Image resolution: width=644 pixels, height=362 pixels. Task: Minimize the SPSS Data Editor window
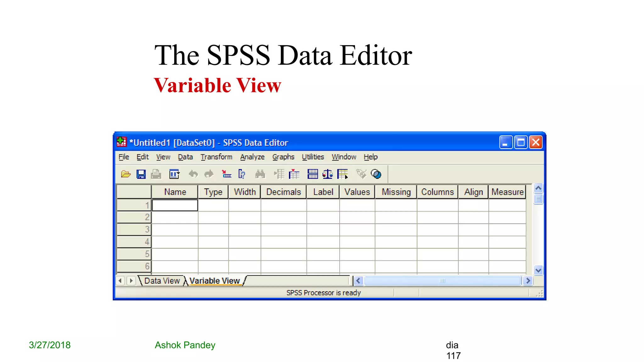(x=506, y=142)
